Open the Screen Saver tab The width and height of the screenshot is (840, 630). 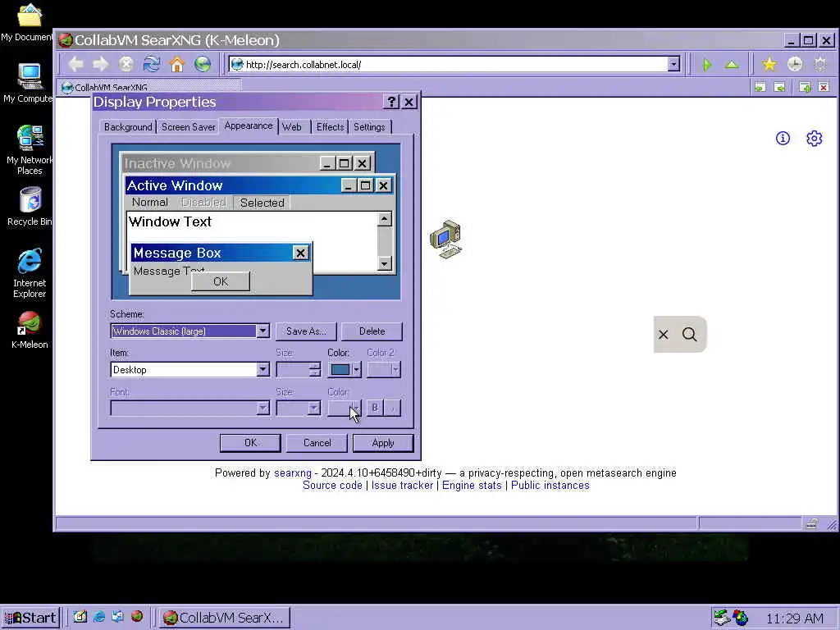pos(188,127)
